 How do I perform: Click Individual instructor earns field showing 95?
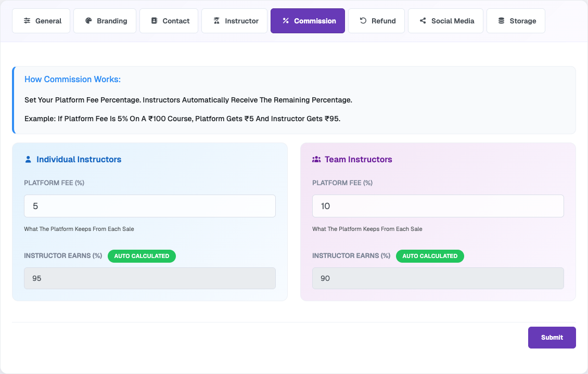coord(150,278)
